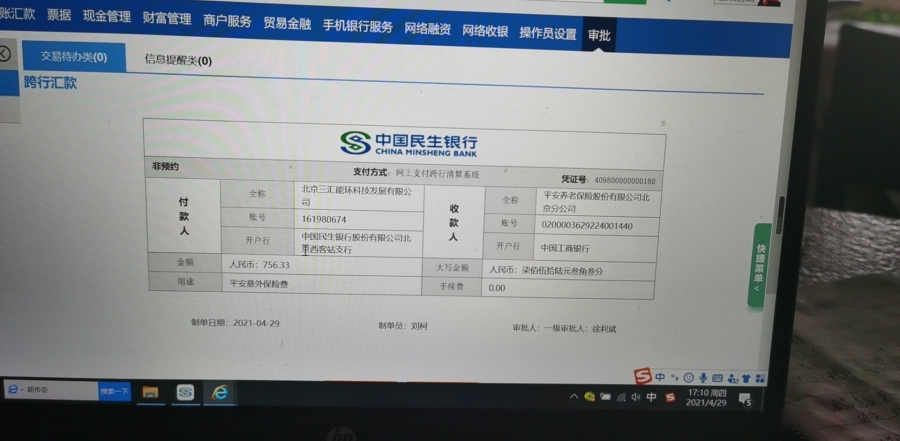Open the Minsheng Bank app on taskbar

[x=185, y=392]
